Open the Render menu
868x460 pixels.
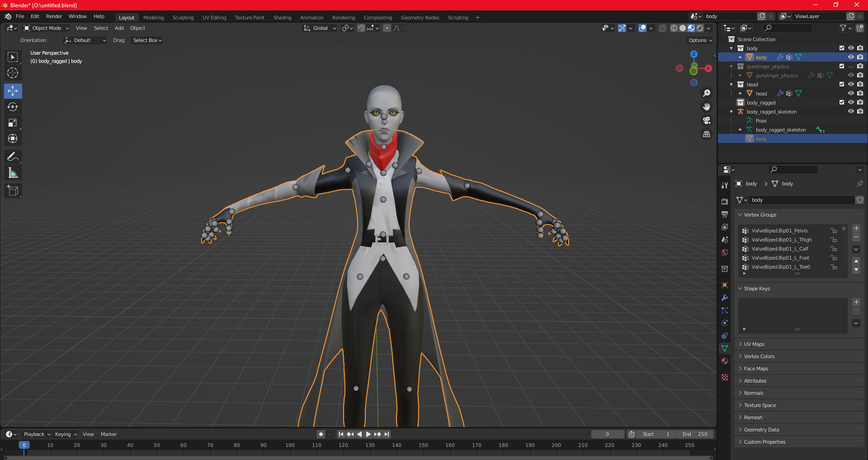click(54, 16)
